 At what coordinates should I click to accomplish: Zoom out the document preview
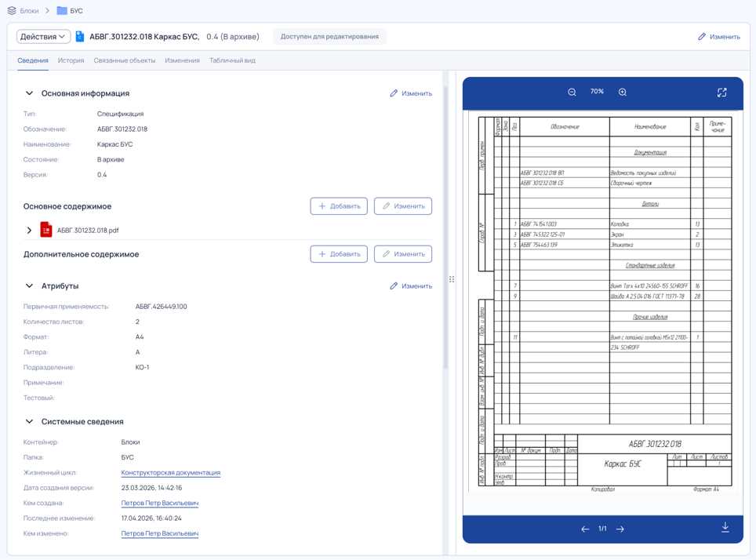(x=572, y=92)
